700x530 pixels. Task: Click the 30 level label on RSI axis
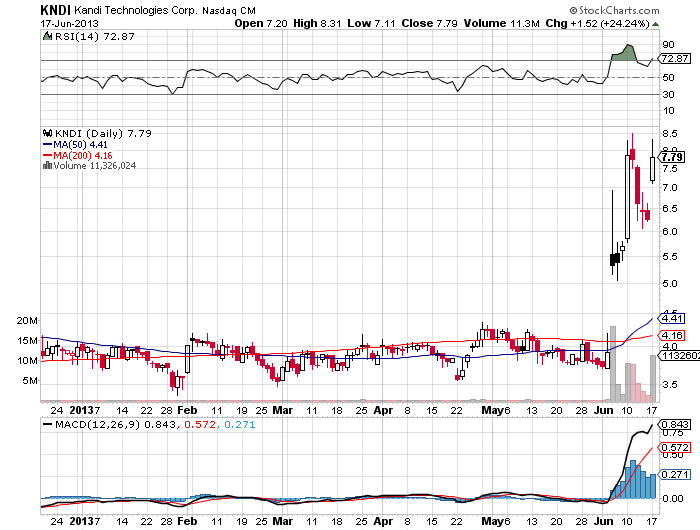click(x=669, y=95)
